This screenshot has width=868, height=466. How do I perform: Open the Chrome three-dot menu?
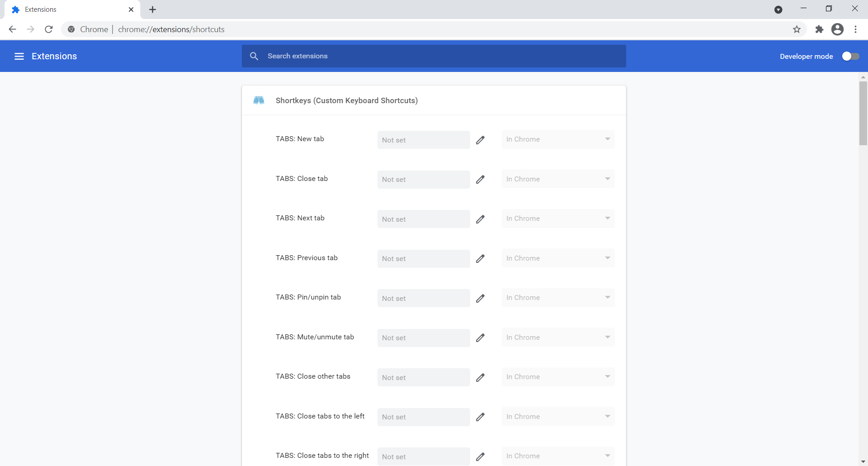point(855,29)
